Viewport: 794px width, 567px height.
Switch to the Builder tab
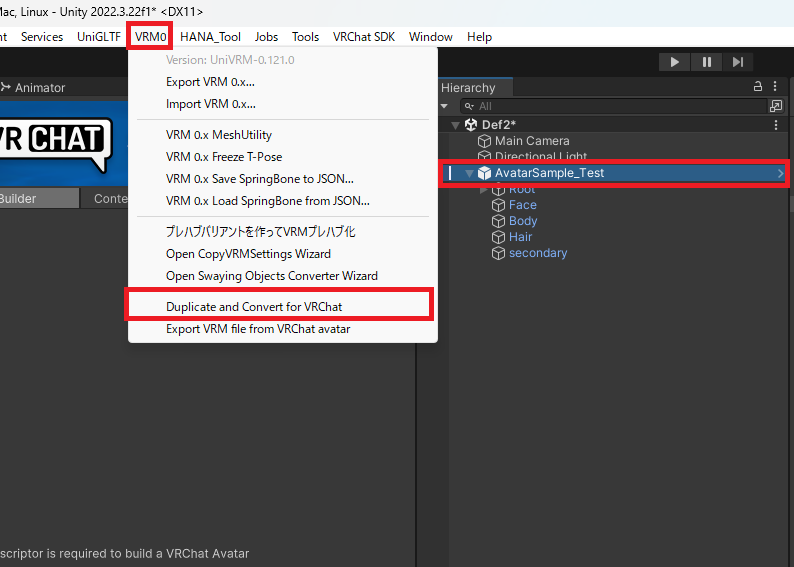(x=39, y=198)
